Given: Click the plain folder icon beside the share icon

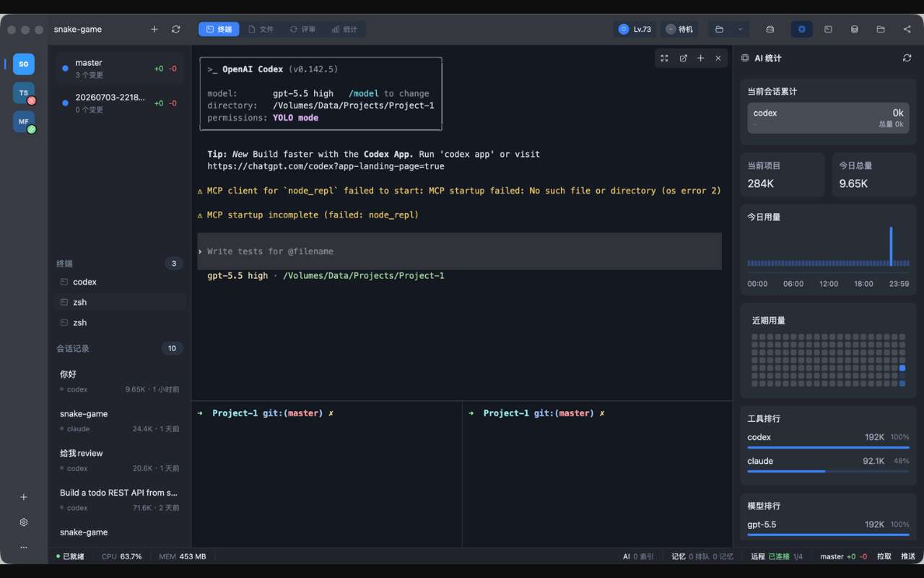Looking at the screenshot, I should 881,30.
